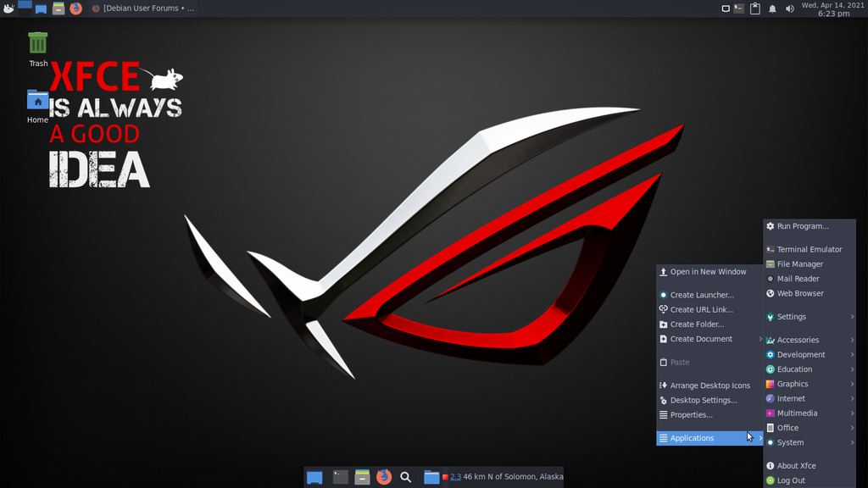
Task: Open notifications bell icon
Action: 772,8
